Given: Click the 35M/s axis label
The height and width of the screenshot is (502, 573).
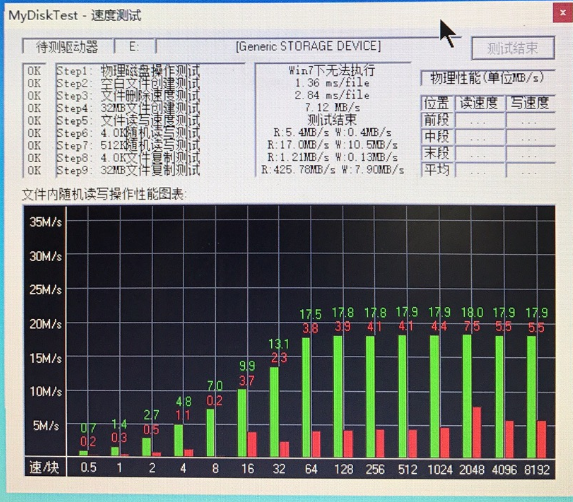Looking at the screenshot, I should tap(46, 222).
